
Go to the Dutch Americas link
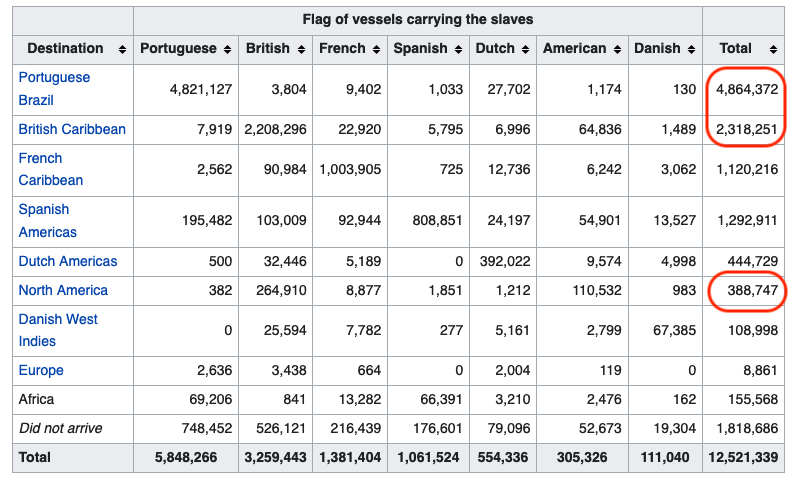coord(68,261)
